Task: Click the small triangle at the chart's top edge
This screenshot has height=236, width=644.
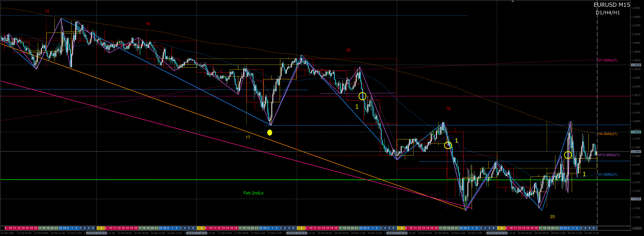Action: click(513, 1)
